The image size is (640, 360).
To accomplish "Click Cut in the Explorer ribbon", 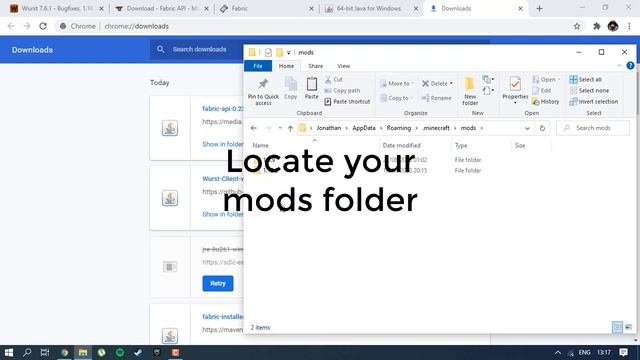I will 334,80.
